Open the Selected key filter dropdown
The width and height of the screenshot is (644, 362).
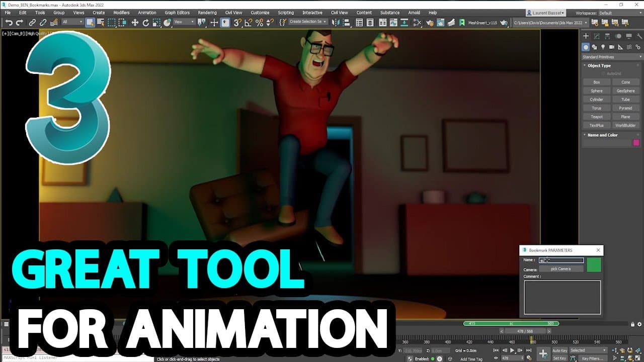[588, 350]
